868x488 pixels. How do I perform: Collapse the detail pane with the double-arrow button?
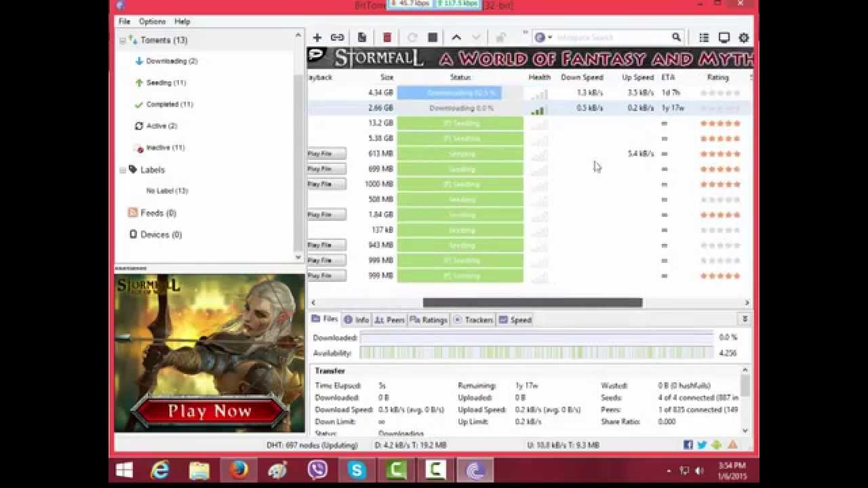[745, 319]
